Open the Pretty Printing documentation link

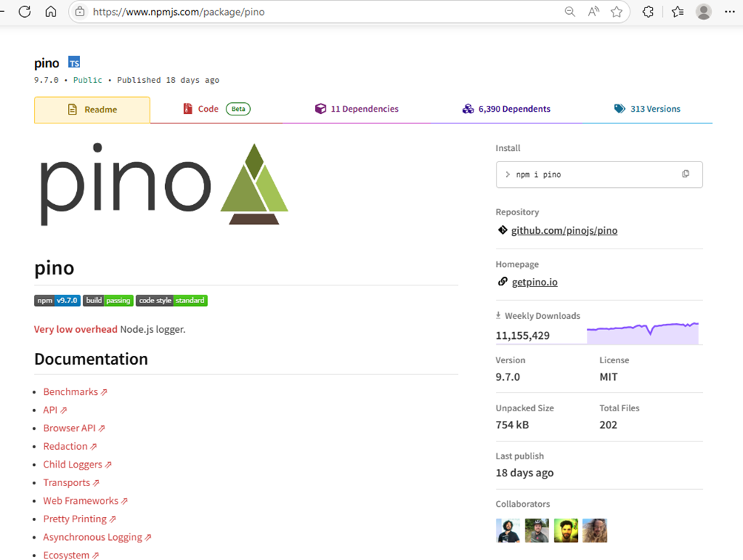(x=79, y=519)
